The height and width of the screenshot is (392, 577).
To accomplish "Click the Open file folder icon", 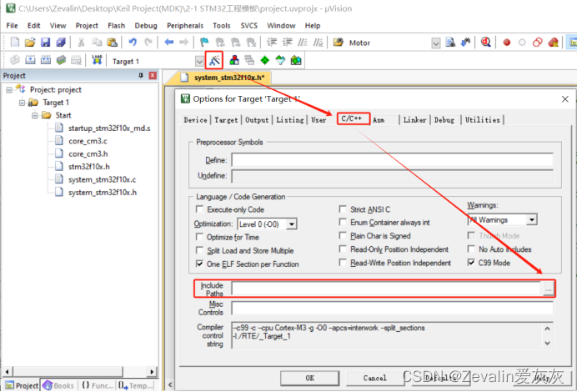I will (30, 43).
